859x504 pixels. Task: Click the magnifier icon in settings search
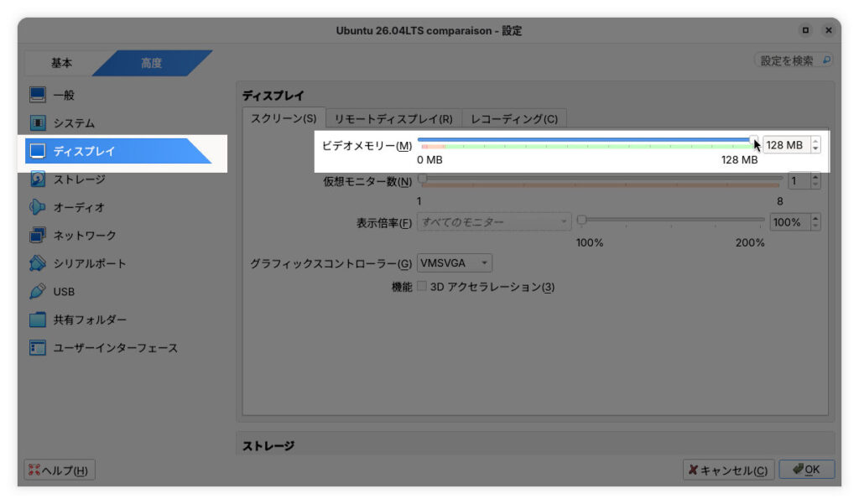[826, 60]
